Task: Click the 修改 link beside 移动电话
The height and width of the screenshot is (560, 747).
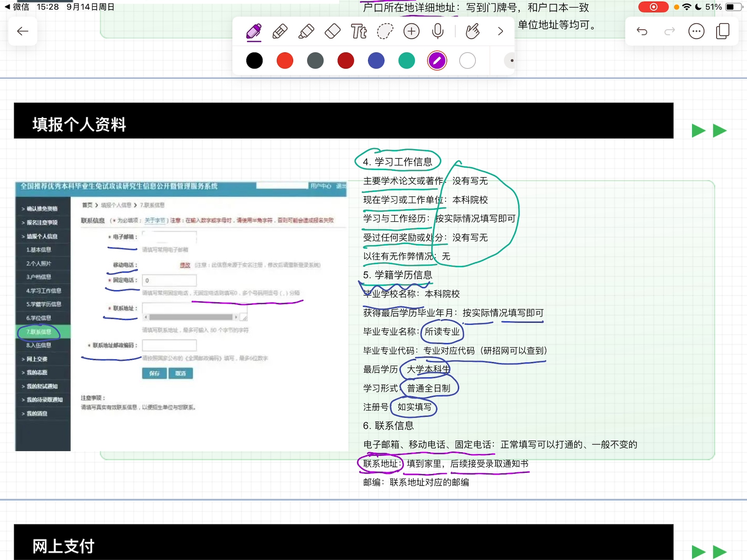Action: (x=185, y=265)
